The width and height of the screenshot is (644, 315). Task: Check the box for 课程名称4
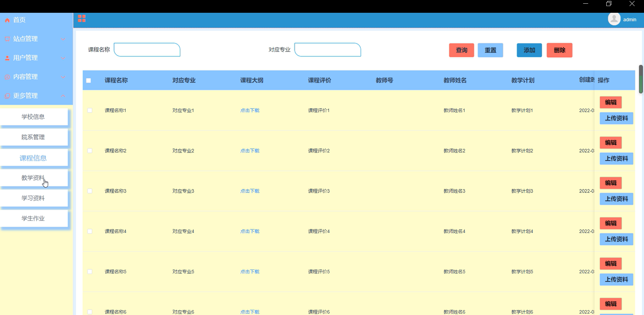coord(90,231)
